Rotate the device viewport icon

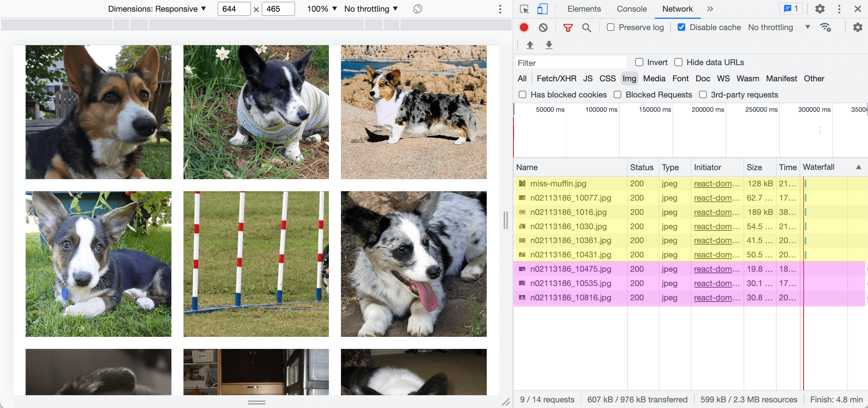(417, 9)
